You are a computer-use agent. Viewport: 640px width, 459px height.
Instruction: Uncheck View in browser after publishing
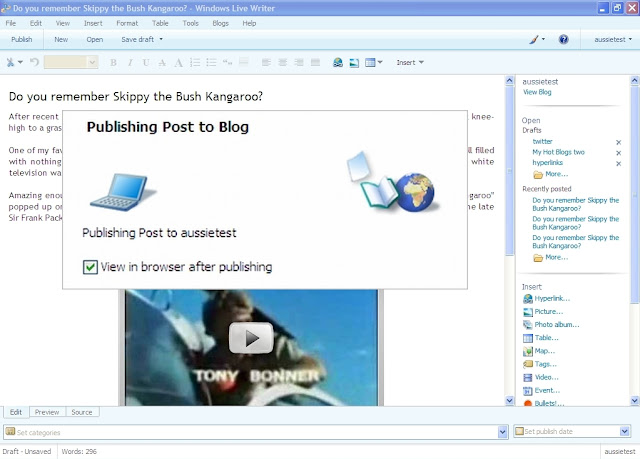click(90, 267)
